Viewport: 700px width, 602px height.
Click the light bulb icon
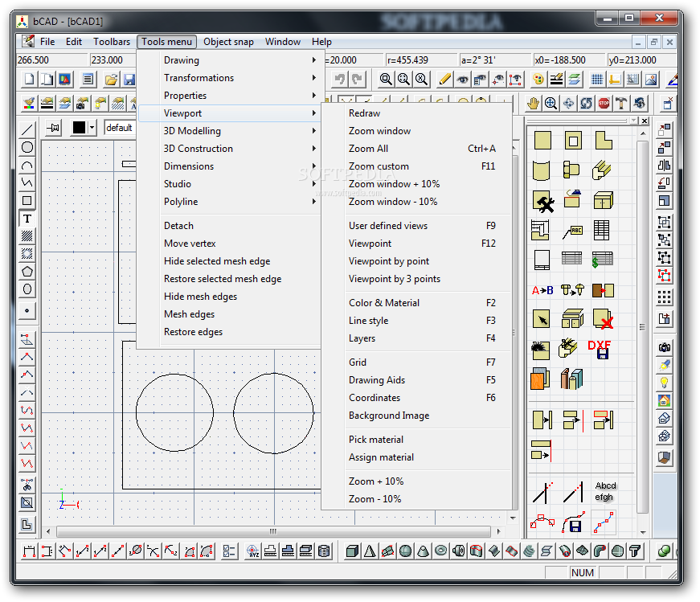tap(665, 383)
